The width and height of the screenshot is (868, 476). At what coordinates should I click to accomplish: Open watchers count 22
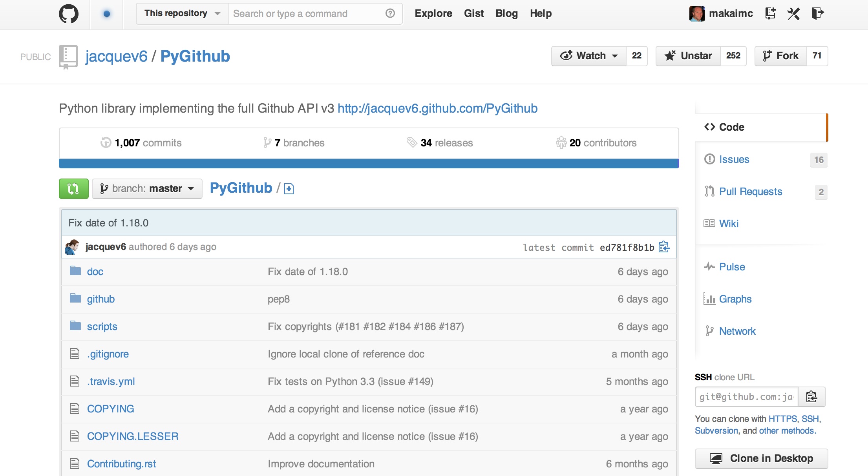click(636, 56)
